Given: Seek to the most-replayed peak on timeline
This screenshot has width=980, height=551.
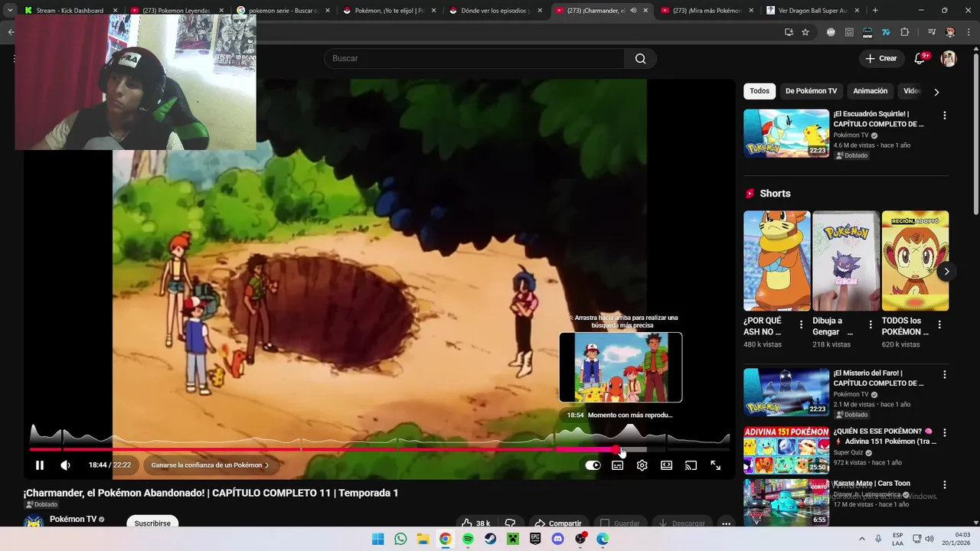Looking at the screenshot, I should pyautogui.click(x=629, y=433).
